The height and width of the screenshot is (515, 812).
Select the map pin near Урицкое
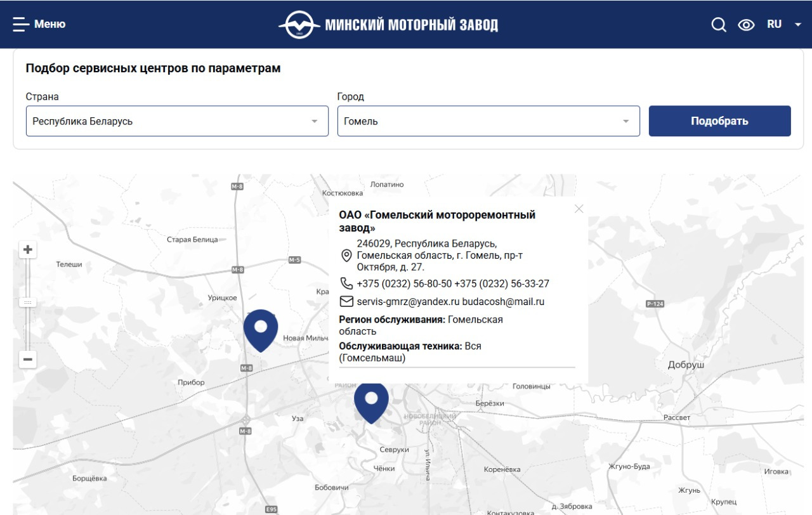click(261, 328)
